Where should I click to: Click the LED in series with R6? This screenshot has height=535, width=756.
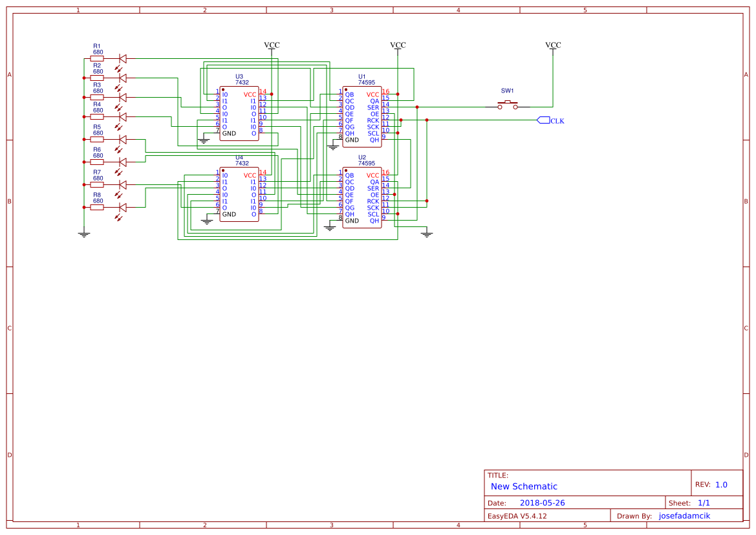(122, 162)
